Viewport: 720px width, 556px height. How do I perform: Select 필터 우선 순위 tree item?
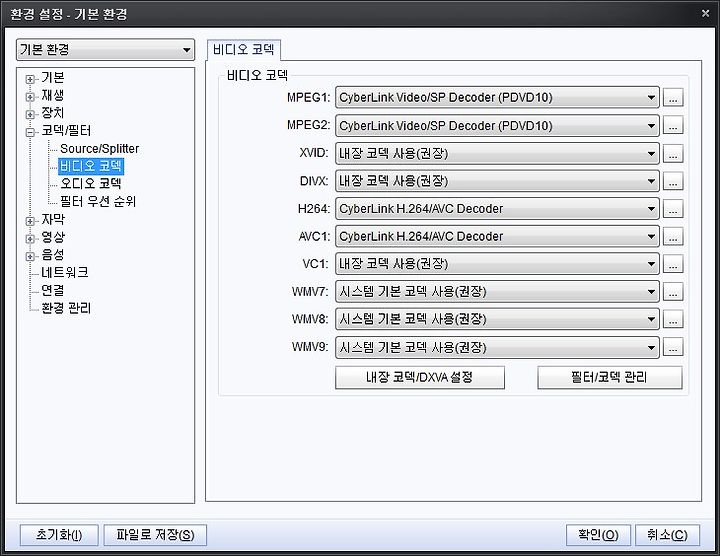pyautogui.click(x=98, y=201)
